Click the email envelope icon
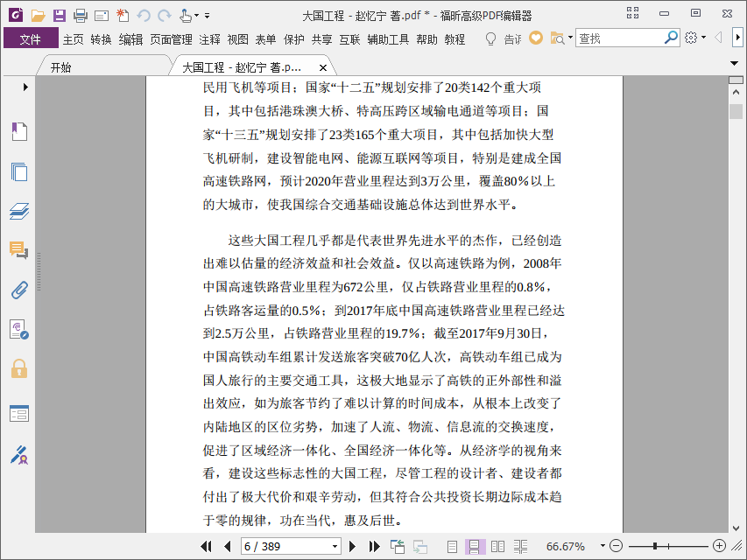Image resolution: width=747 pixels, height=560 pixels. pos(102,17)
